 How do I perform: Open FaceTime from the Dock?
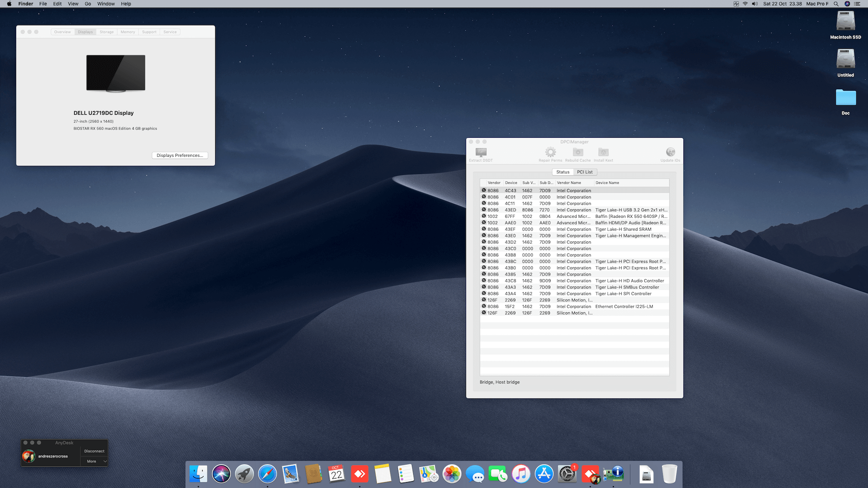point(498,474)
